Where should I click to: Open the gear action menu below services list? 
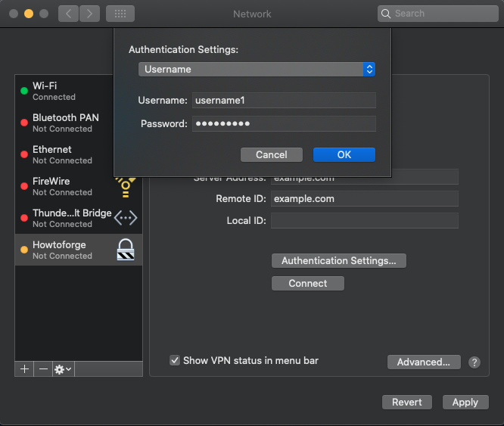tap(63, 369)
